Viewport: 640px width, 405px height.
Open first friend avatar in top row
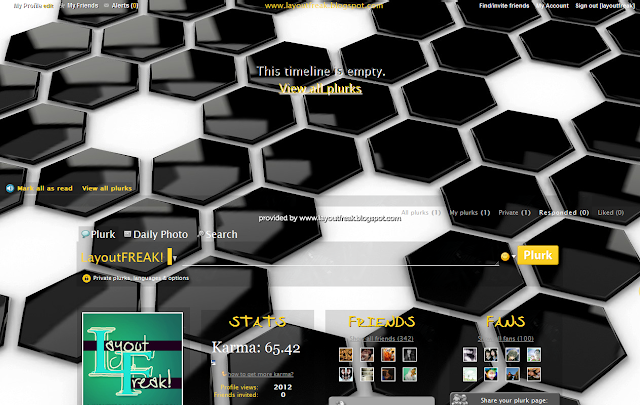click(346, 354)
